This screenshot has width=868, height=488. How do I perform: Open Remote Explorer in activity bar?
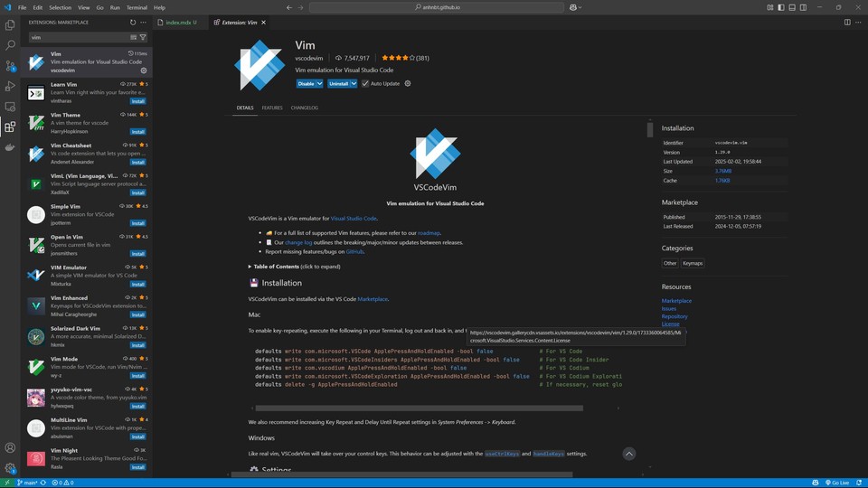coord(10,107)
